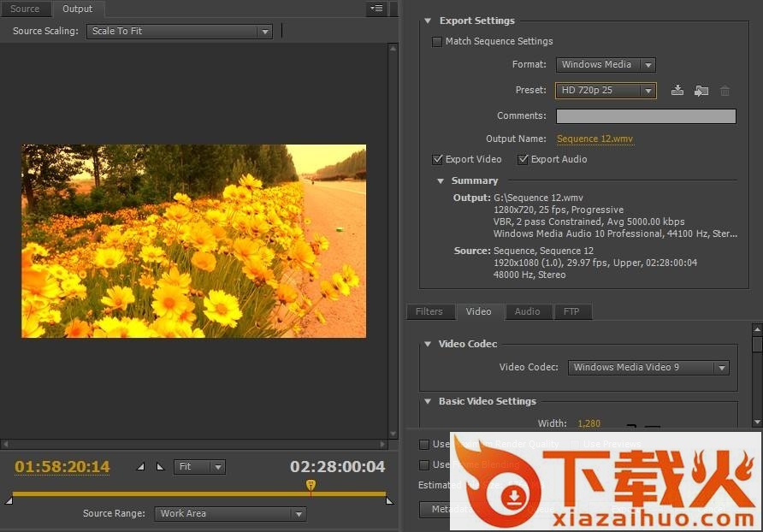Click the 1920x1080 (1.0), 29.97 fps source line
The width and height of the screenshot is (763, 532).
click(595, 263)
